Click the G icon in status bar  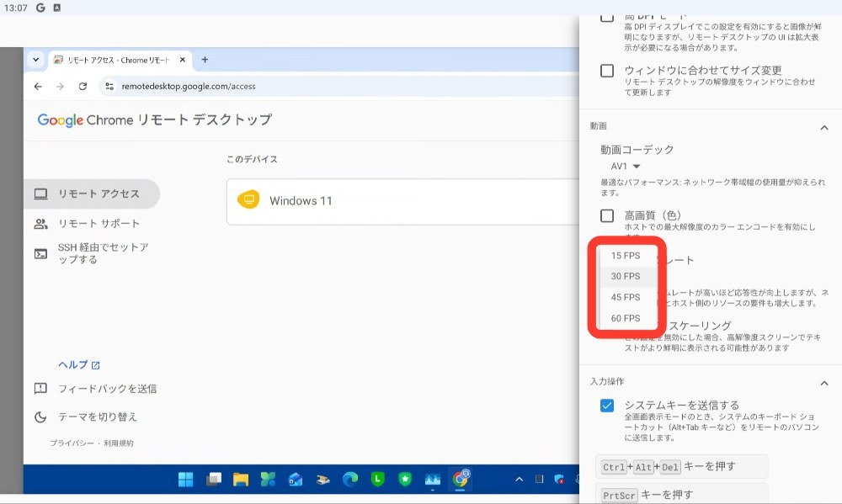click(x=40, y=8)
